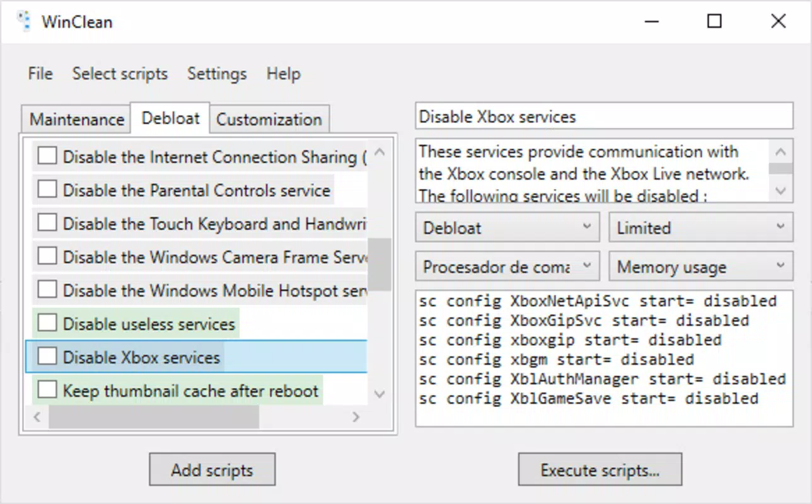Viewport: 812px width, 504px height.
Task: Check Disable the Parental Controls service
Action: [47, 190]
